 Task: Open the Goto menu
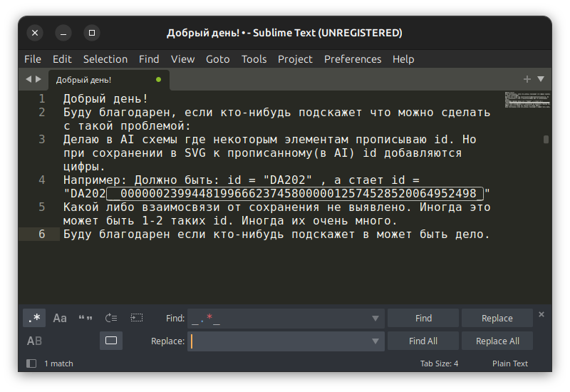pyautogui.click(x=218, y=59)
